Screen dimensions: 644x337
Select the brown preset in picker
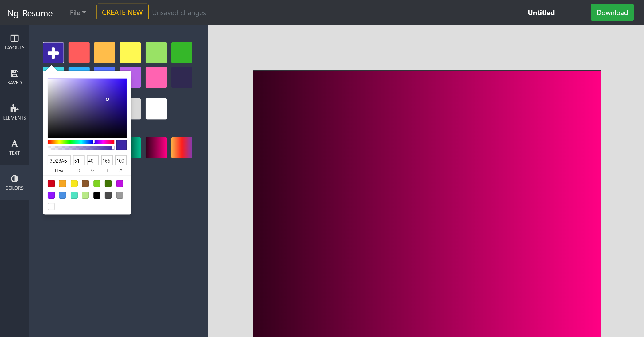click(85, 184)
